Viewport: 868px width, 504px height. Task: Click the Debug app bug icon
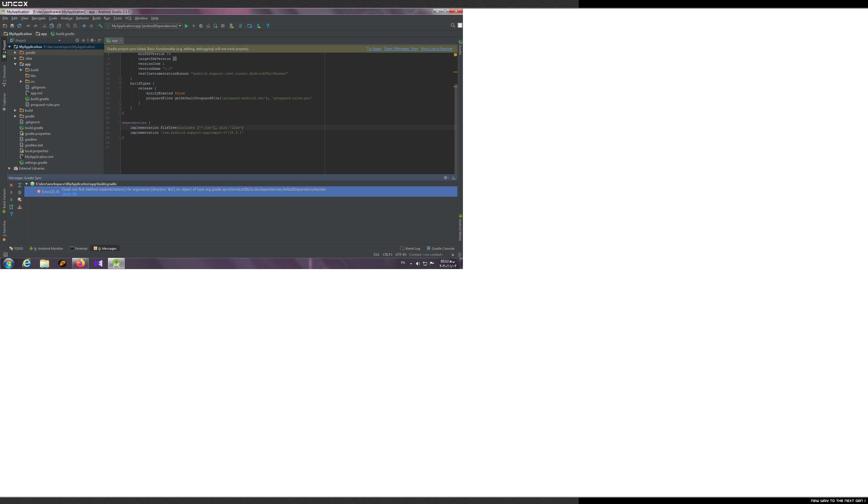(x=201, y=26)
